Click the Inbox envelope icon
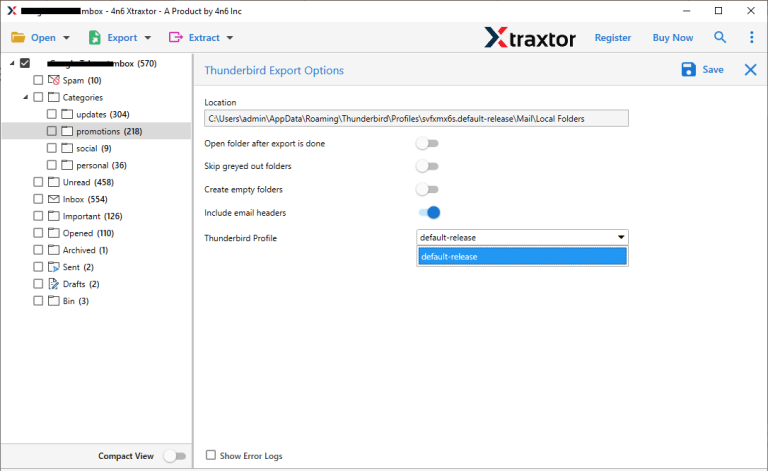Screen dimensions: 768x471 point(54,199)
